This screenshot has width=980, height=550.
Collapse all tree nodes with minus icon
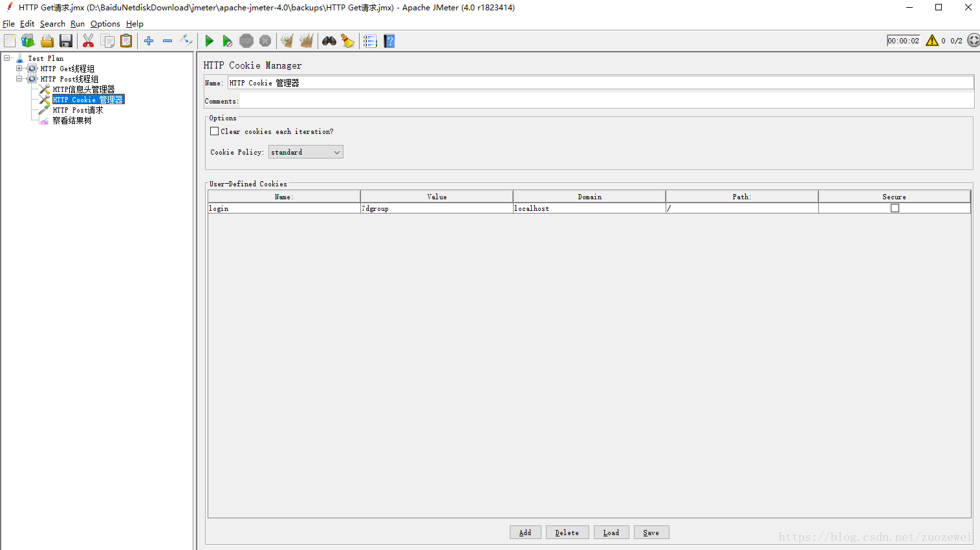pos(168,41)
